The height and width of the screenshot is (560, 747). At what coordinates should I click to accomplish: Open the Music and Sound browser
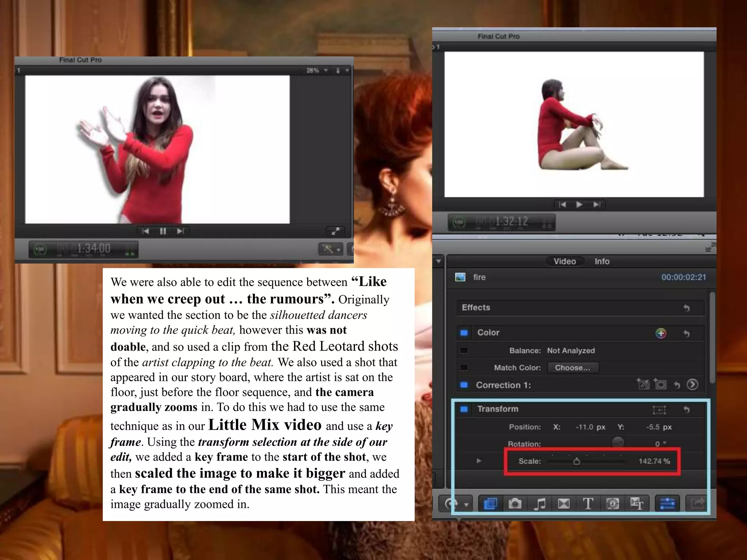(x=539, y=504)
